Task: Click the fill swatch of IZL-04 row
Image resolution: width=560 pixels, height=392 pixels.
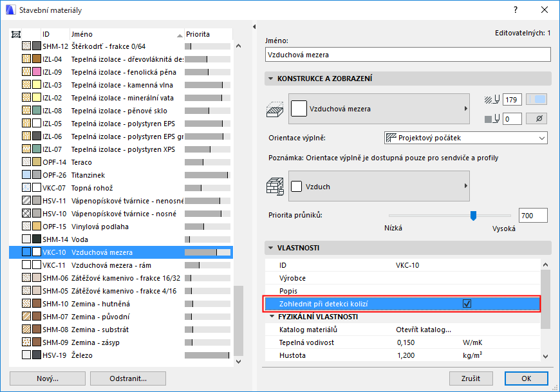Action: [26, 59]
